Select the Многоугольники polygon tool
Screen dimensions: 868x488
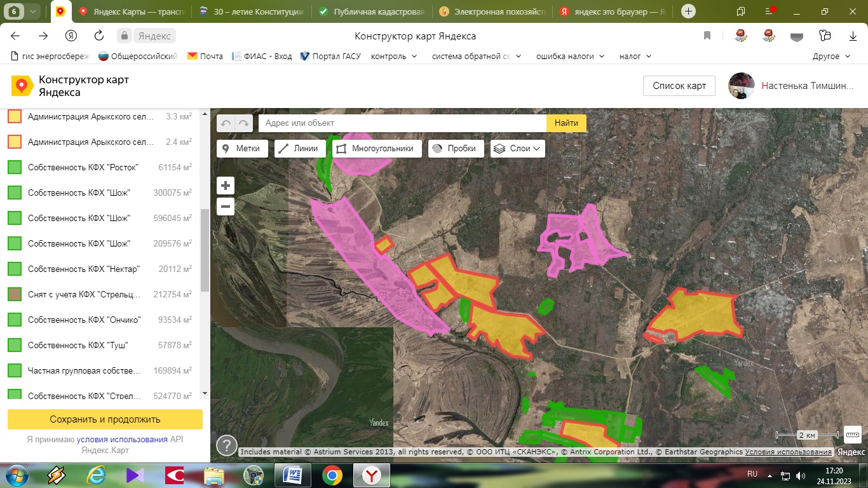point(377,149)
